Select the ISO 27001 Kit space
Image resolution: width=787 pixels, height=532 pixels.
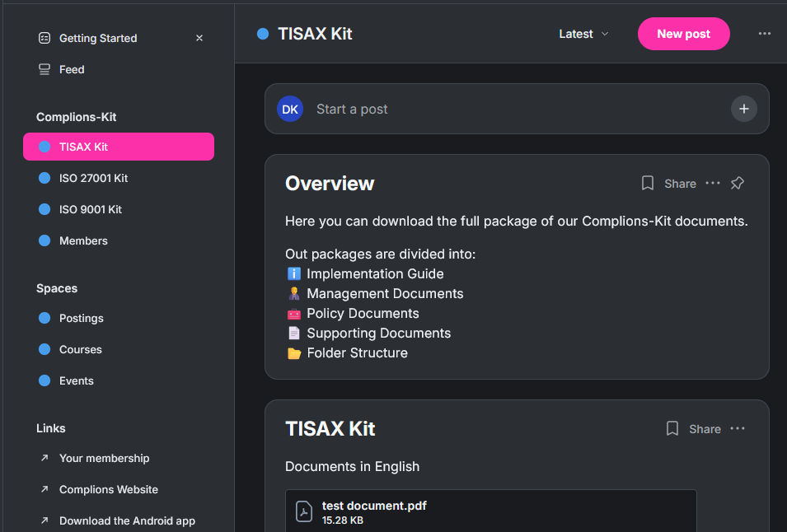(x=93, y=178)
